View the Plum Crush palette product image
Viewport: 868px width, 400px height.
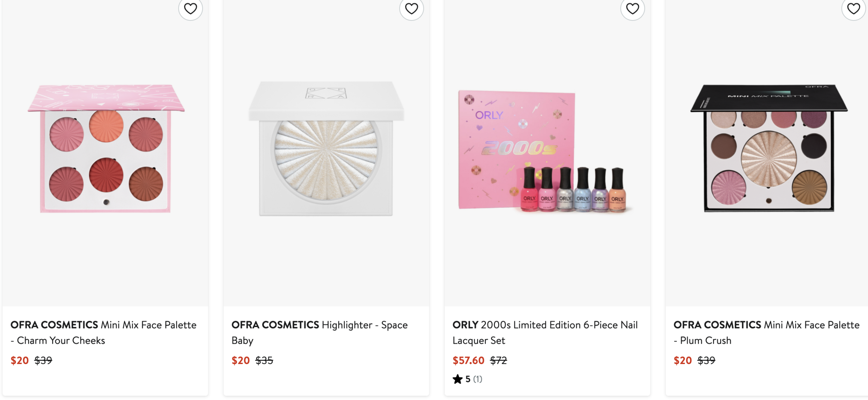[769, 148]
